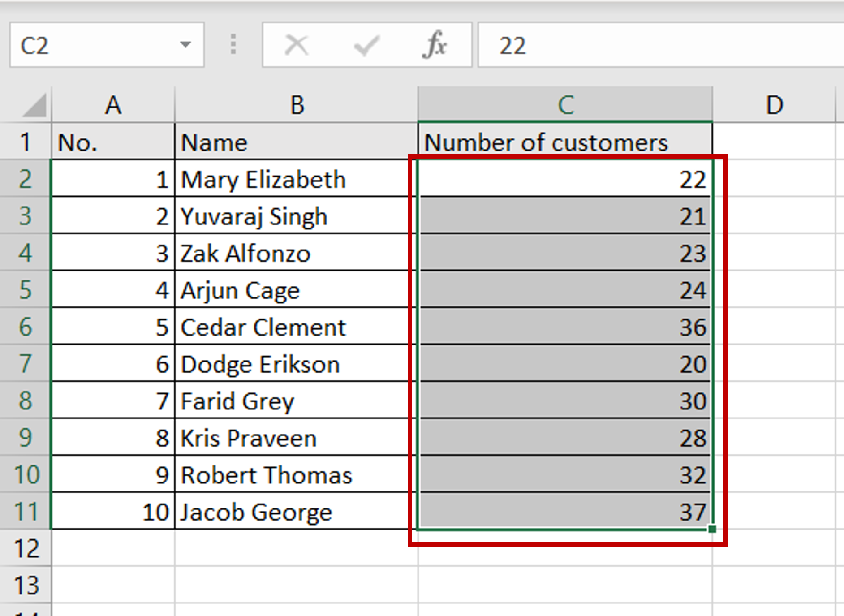Image resolution: width=844 pixels, height=616 pixels.
Task: Click the fill handle at selection corner
Action: [711, 529]
